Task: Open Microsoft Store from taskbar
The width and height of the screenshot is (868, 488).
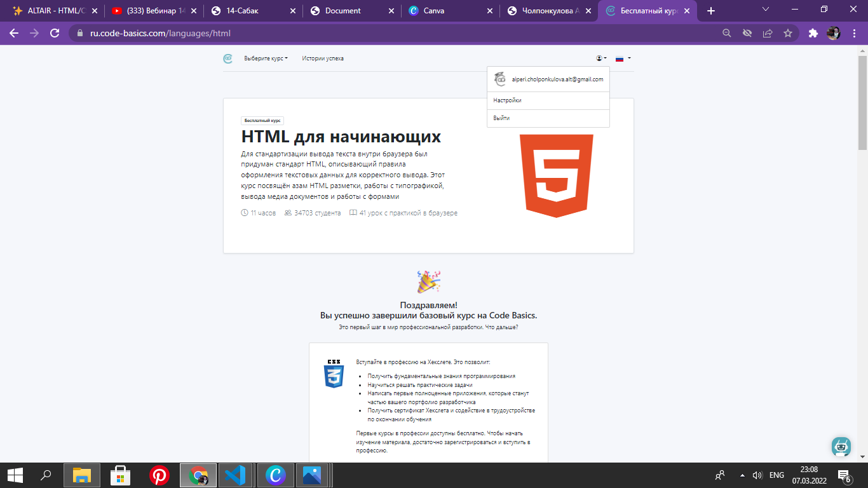Action: coord(120,475)
